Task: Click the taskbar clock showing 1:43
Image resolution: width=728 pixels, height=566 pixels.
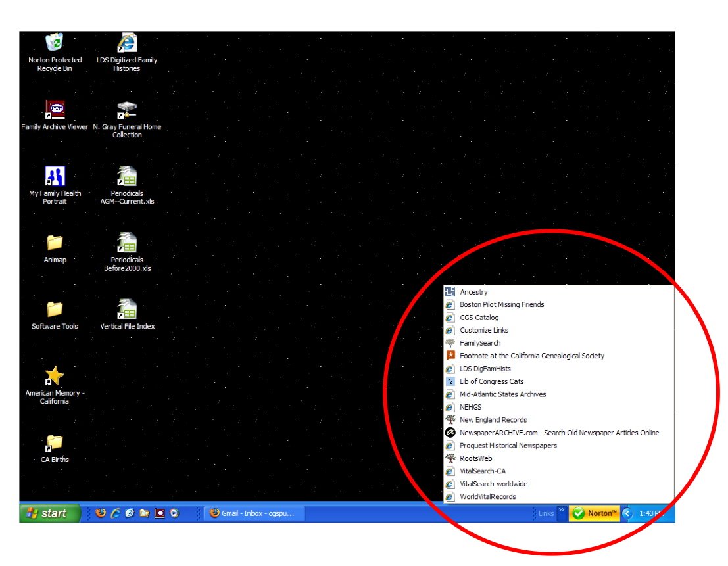Action: coord(652,513)
